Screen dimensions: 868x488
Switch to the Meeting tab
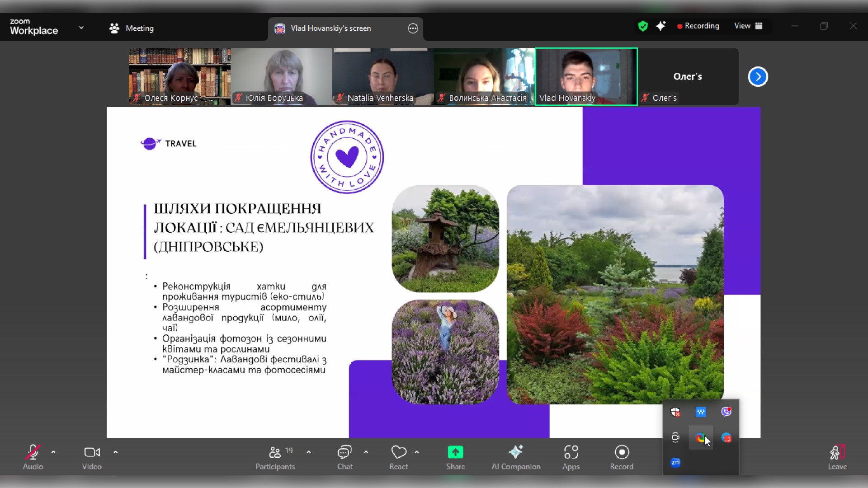(132, 28)
